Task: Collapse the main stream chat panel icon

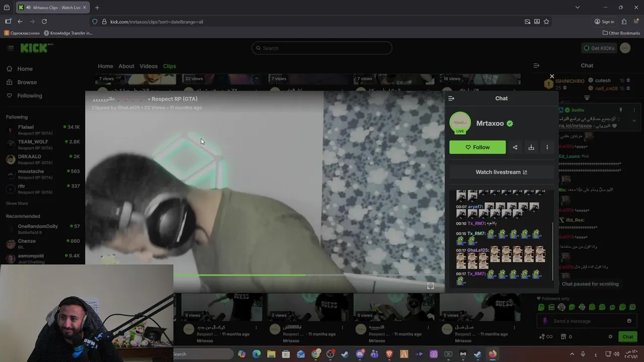Action: coord(536,65)
